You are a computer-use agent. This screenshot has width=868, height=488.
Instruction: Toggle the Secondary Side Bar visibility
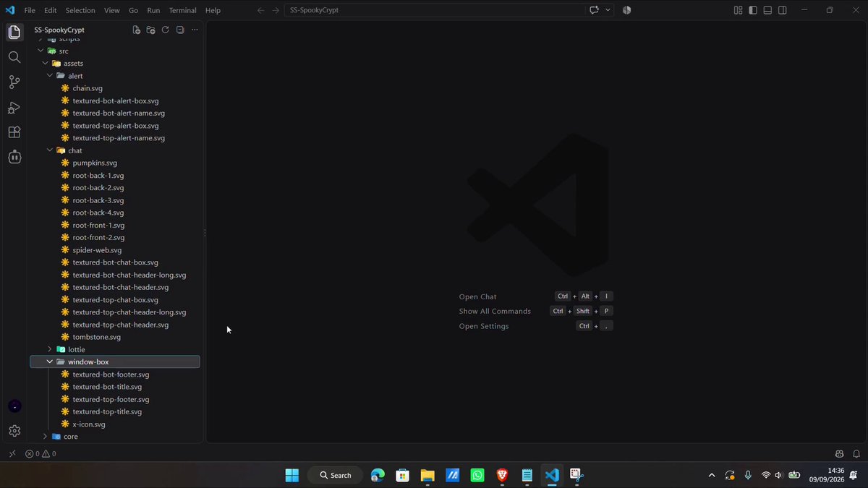(x=783, y=10)
